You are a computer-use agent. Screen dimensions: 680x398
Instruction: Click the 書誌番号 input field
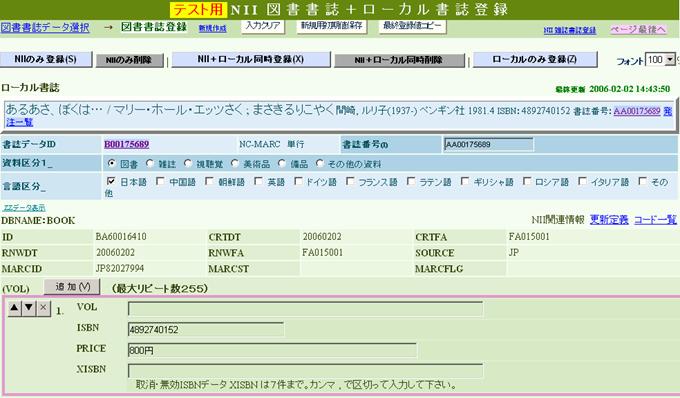[x=488, y=144]
